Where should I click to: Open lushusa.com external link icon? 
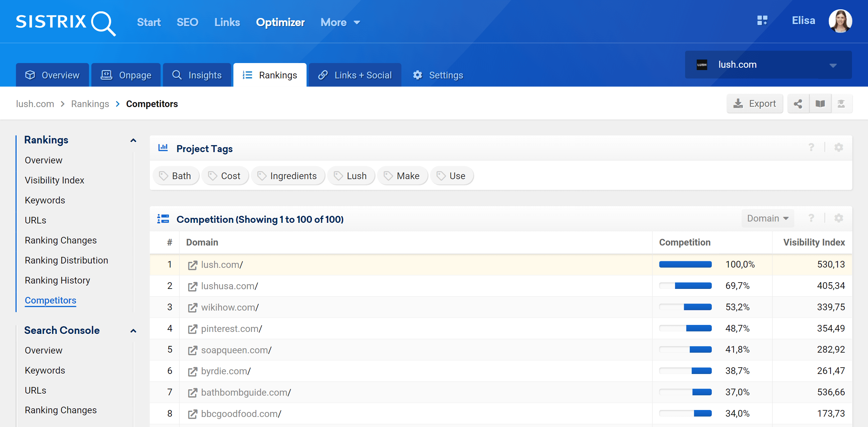[192, 286]
